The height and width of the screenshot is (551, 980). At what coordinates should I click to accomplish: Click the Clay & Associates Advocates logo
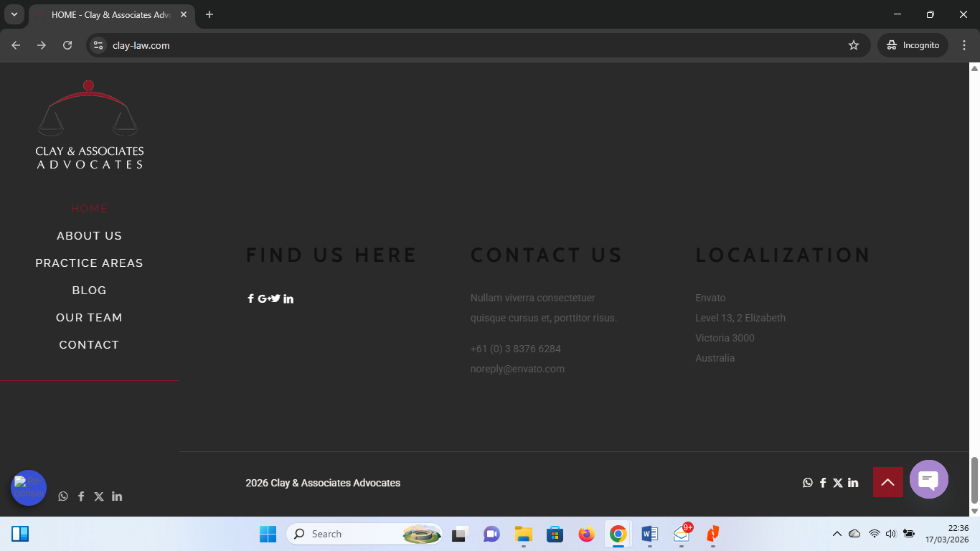point(89,126)
